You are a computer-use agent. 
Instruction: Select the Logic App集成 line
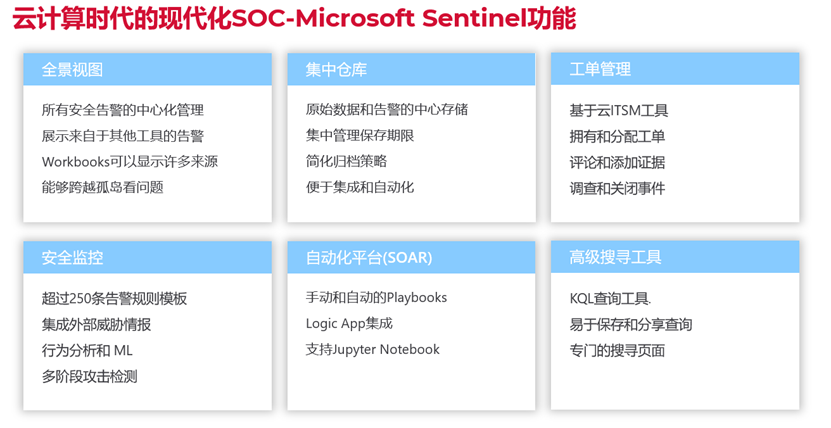point(349,324)
